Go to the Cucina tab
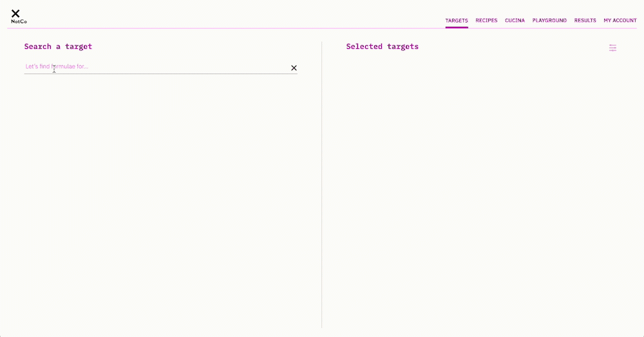The width and height of the screenshot is (644, 337). 515,21
